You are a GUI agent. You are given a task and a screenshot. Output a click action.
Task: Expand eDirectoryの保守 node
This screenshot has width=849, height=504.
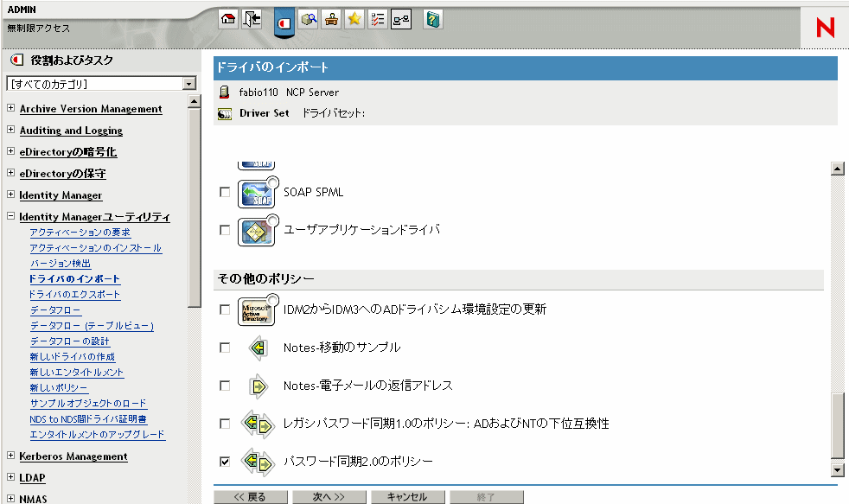11,173
